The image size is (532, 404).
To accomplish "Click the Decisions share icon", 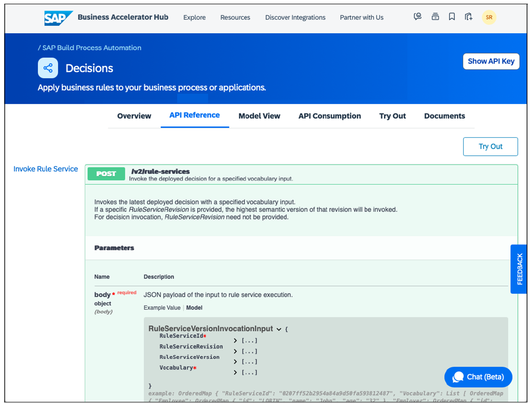I will coord(48,68).
